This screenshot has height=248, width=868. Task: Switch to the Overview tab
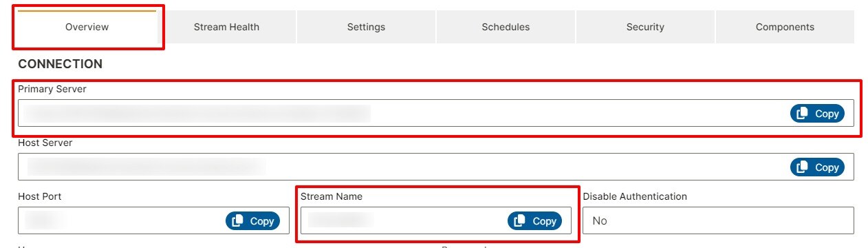(x=87, y=27)
